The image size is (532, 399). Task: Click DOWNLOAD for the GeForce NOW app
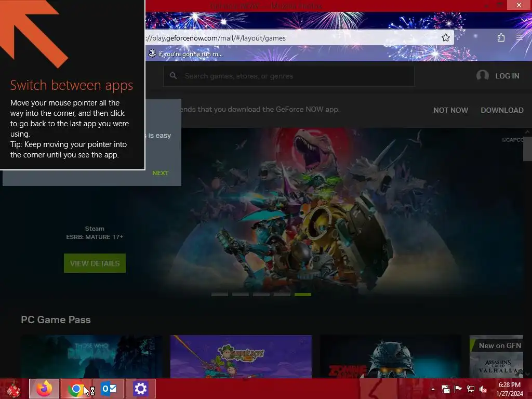(502, 110)
